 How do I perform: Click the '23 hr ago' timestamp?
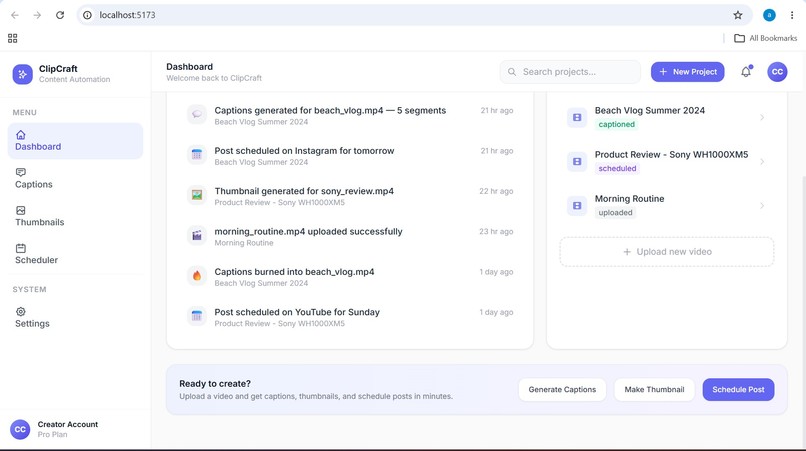tap(496, 231)
